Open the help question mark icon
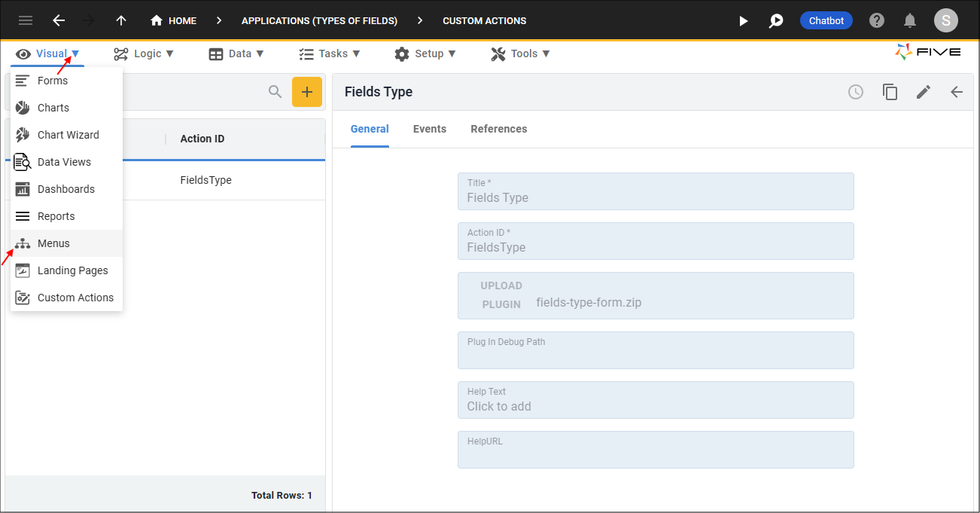 tap(877, 20)
